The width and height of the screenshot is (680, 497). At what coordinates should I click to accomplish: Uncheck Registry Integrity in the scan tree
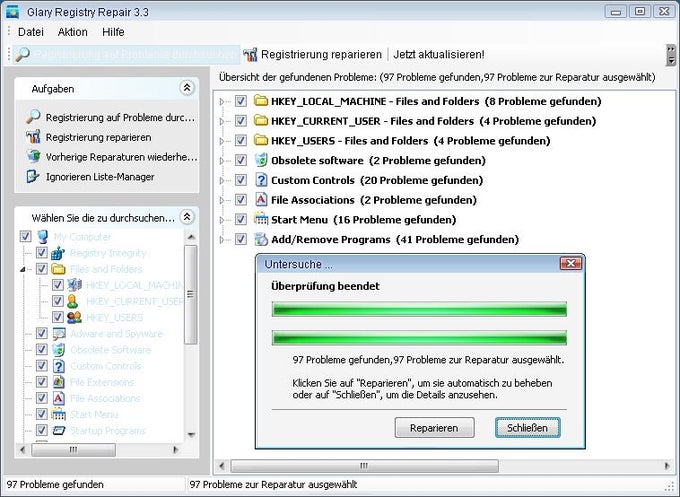pyautogui.click(x=42, y=253)
